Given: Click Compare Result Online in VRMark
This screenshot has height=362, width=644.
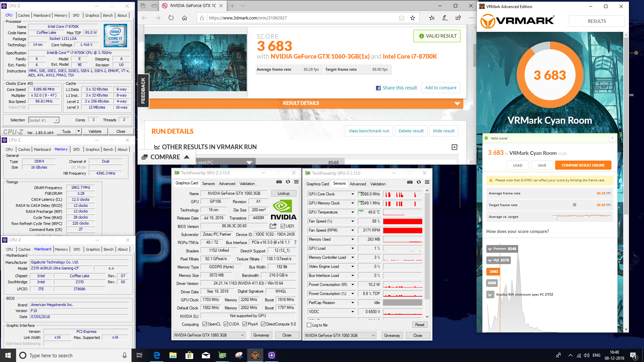Looking at the screenshot, I should pos(583,165).
